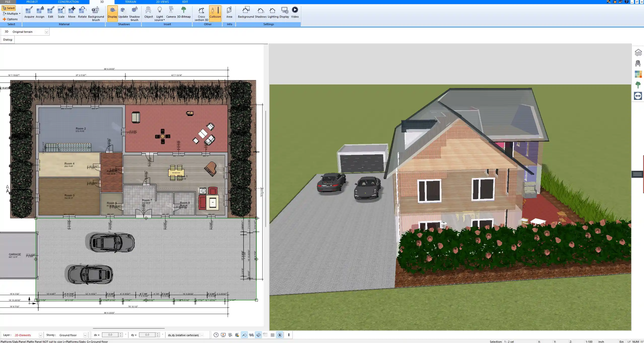Open the Lighting settings
Screen dimensions: 644x343
(272, 13)
